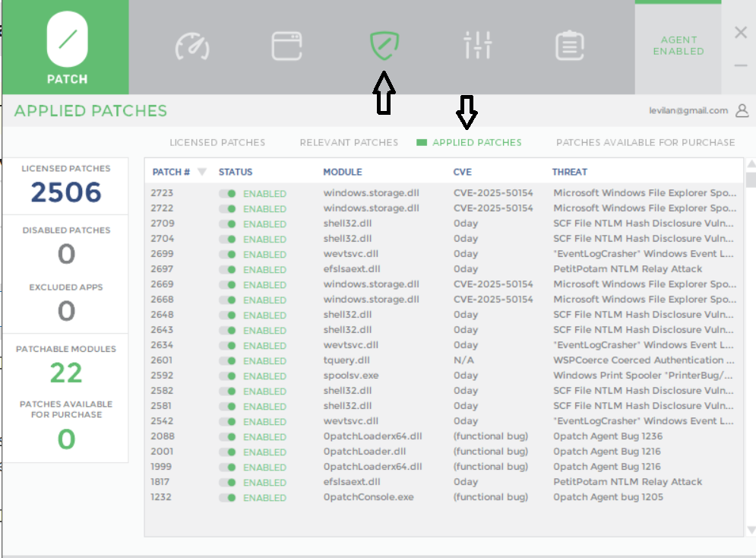Click the DISABLED PATCHES count
The height and width of the screenshot is (558, 756).
tap(67, 254)
